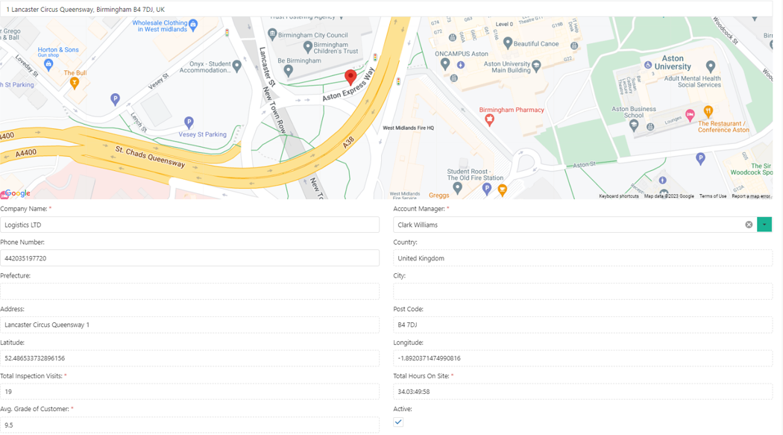This screenshot has height=435, width=783.
Task: Click the Be Birmingham map pin
Action: coord(288,70)
